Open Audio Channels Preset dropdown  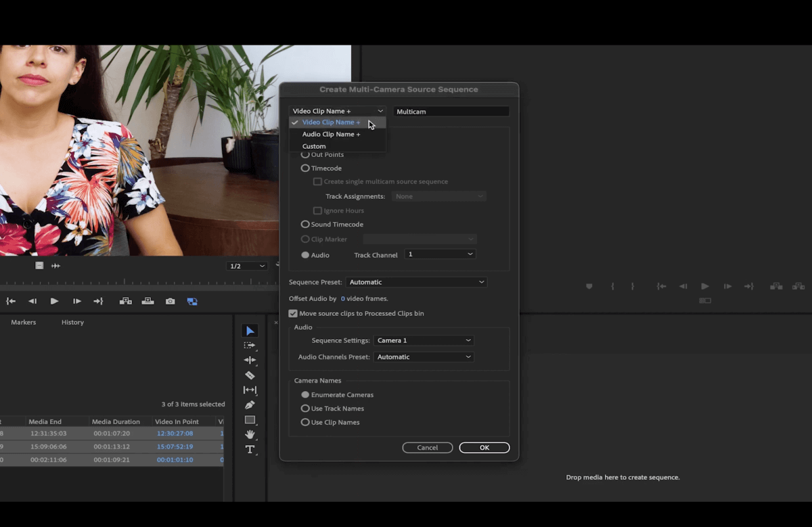coord(424,357)
